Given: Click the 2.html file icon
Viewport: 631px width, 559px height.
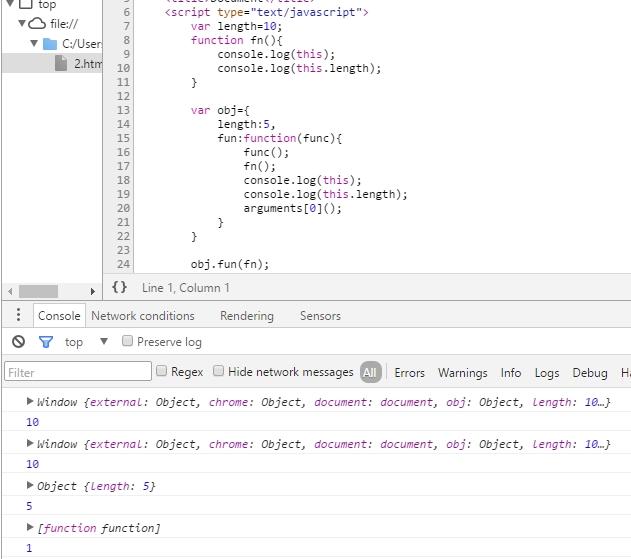Looking at the screenshot, I should coord(61,63).
